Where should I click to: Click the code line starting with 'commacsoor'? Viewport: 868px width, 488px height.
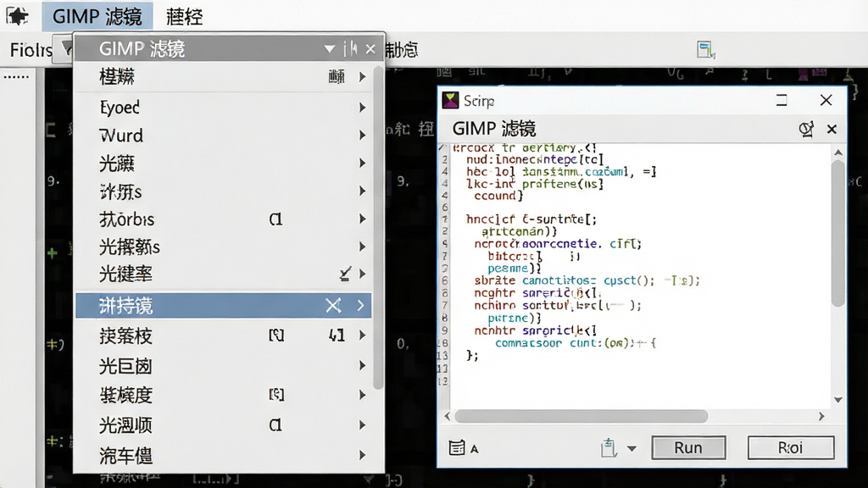point(576,343)
